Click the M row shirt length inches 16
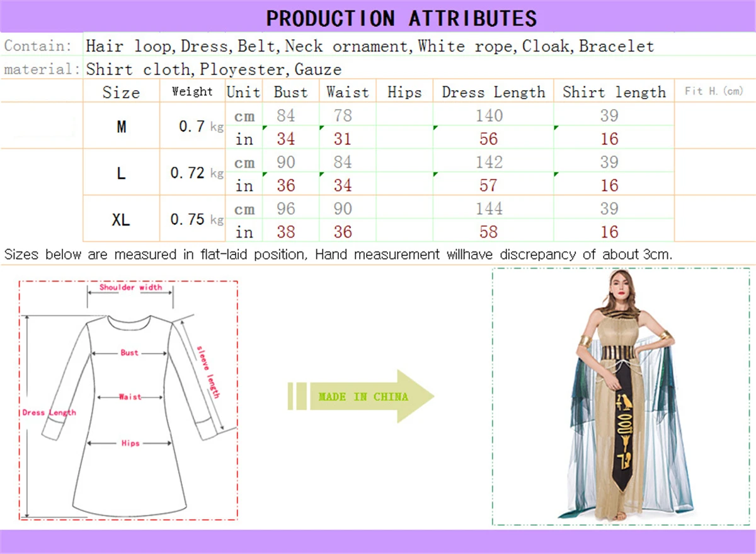This screenshot has height=554, width=756. [609, 139]
